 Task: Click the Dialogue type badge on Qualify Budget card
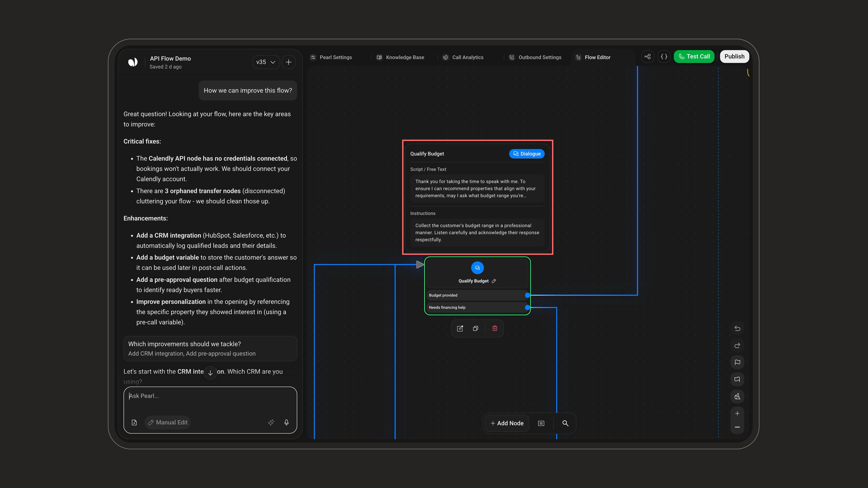pos(527,154)
